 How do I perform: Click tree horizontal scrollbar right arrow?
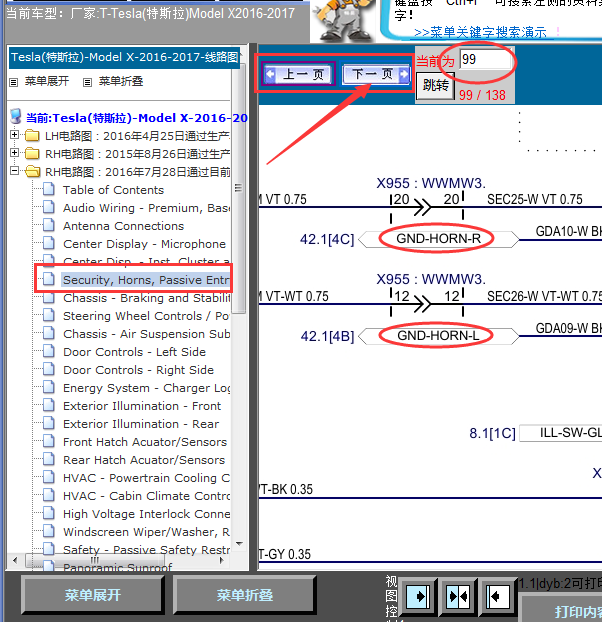[x=222, y=561]
